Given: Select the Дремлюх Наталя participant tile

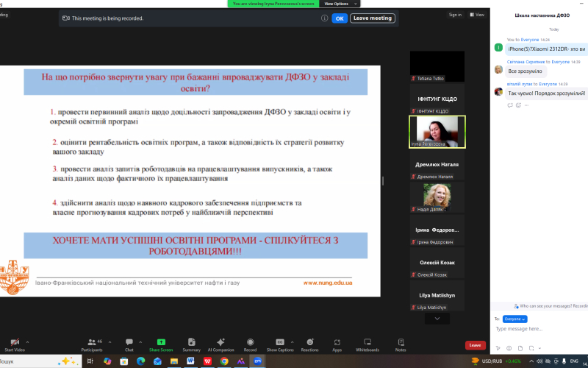Looking at the screenshot, I should click(x=437, y=164).
